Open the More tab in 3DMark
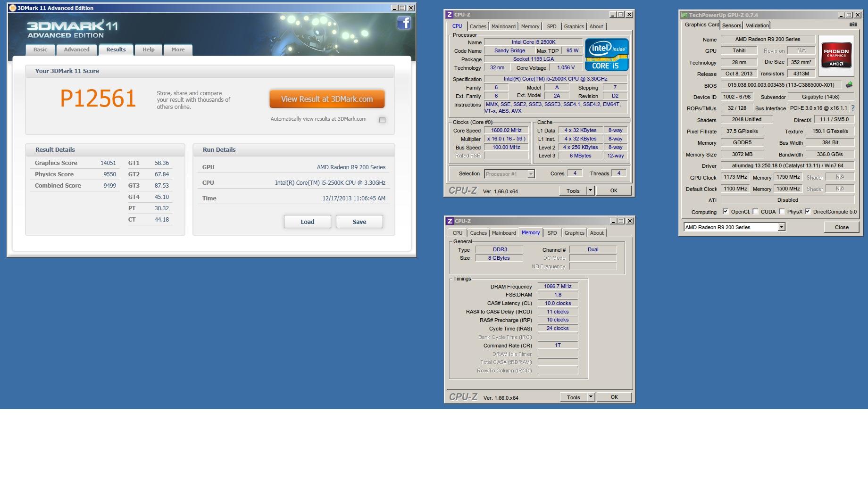The image size is (868, 495). [x=178, y=49]
